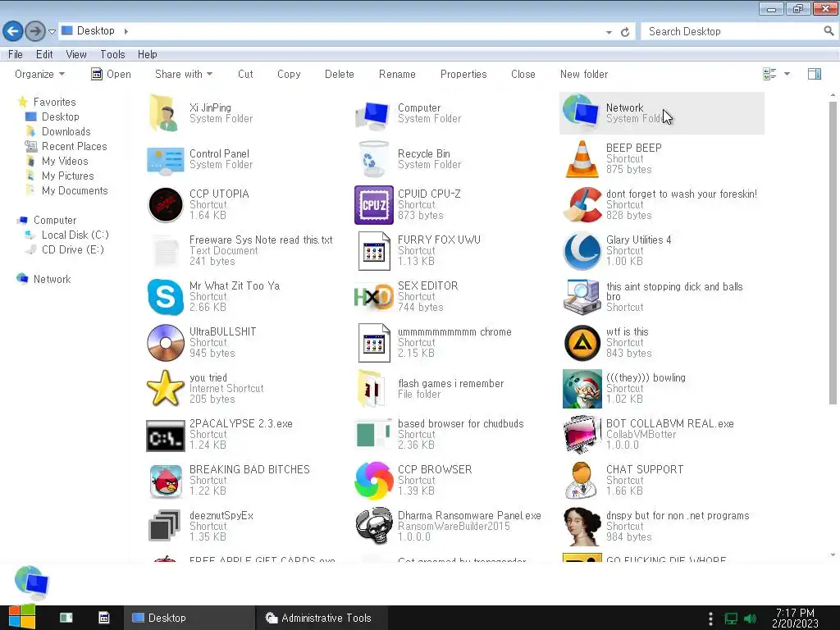Screen dimensions: 840x630
Task: Open the Organize dropdown menu
Action: click(39, 74)
